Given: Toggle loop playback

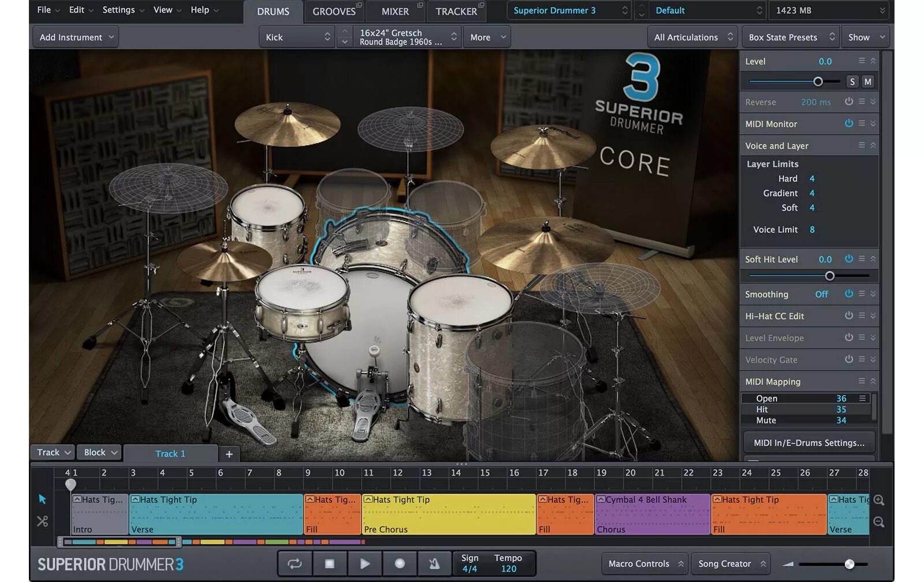Looking at the screenshot, I should (x=295, y=564).
